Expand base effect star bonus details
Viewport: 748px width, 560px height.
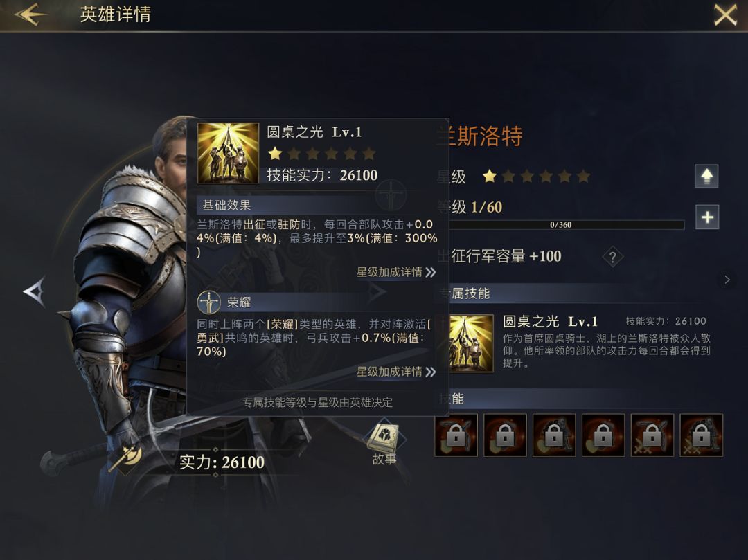pos(396,272)
